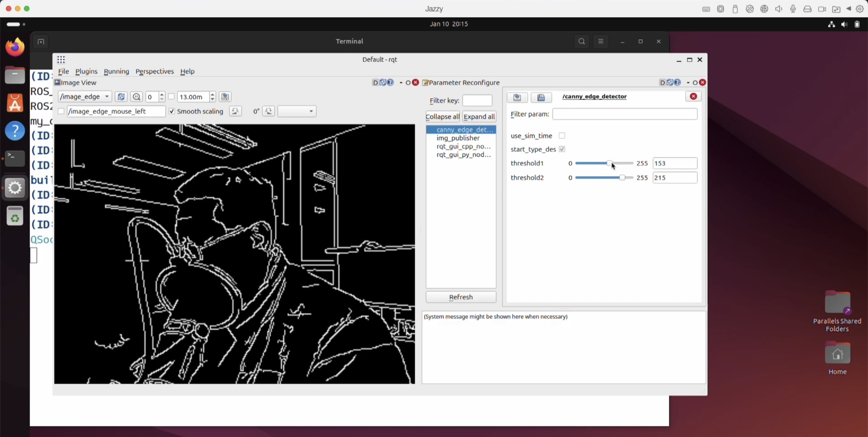Enable the use_sim_time checkbox

coord(562,136)
